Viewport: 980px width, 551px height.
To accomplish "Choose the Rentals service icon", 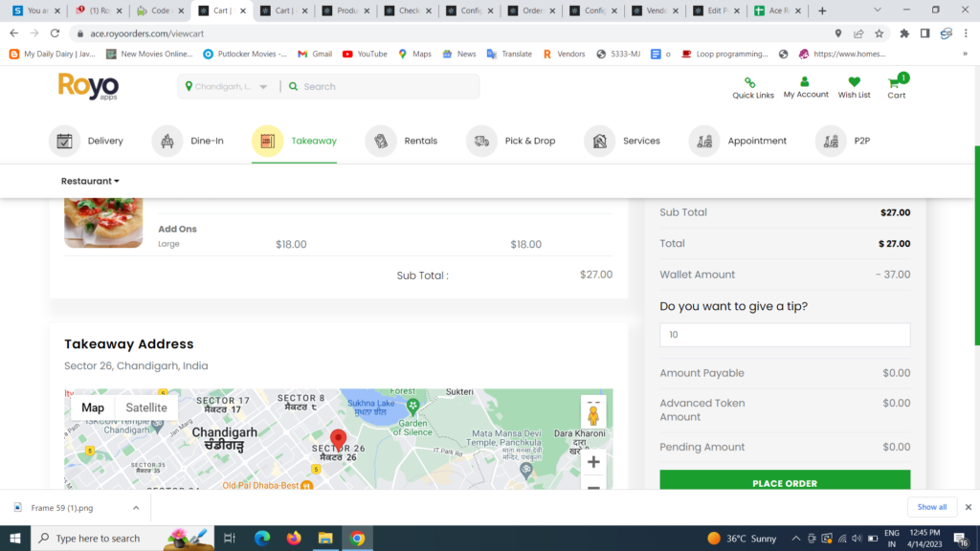I will (x=381, y=141).
